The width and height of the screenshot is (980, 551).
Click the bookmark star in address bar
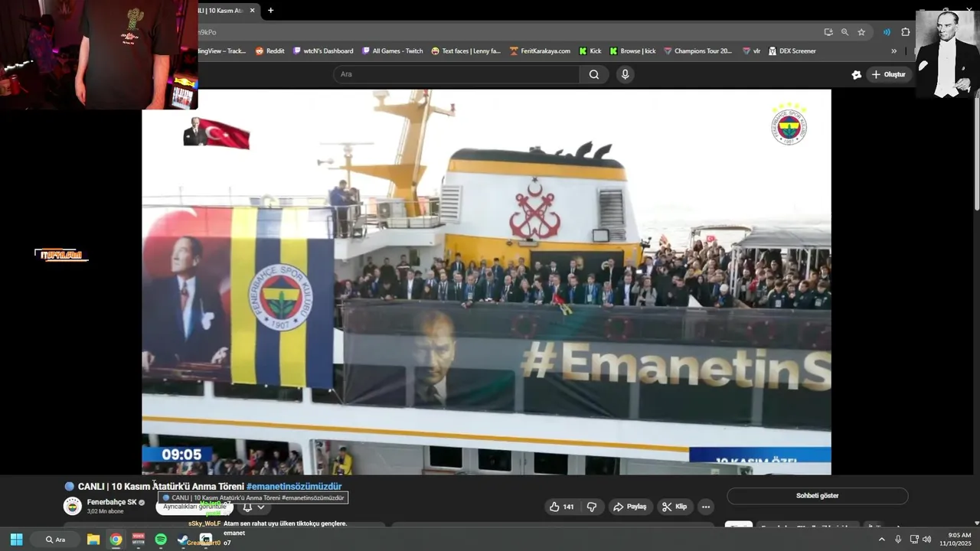[861, 32]
